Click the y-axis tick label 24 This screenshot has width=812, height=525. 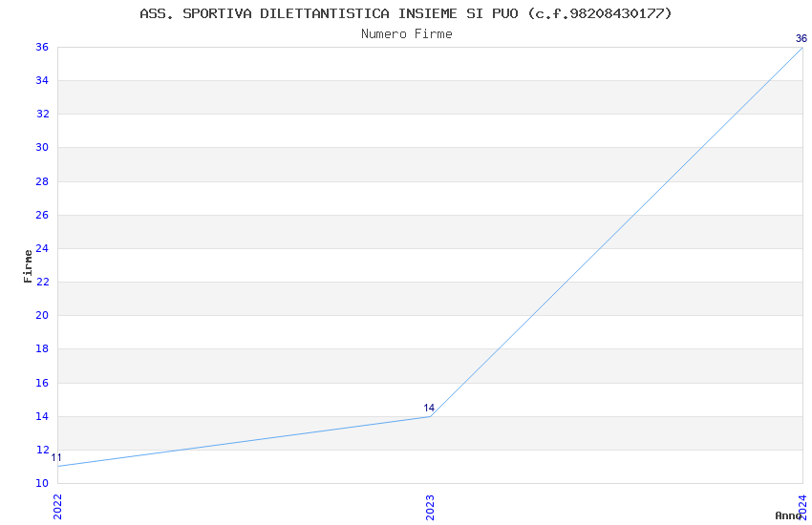point(42,248)
